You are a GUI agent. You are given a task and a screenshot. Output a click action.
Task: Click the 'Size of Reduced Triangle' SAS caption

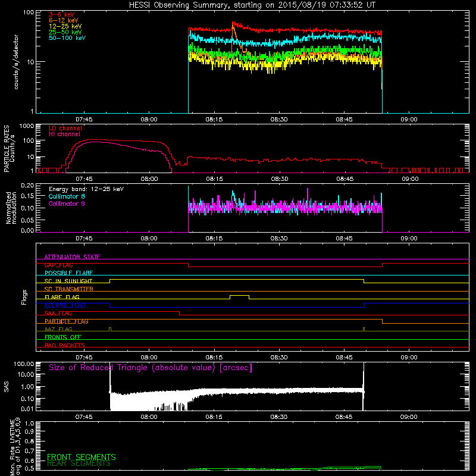point(151,368)
